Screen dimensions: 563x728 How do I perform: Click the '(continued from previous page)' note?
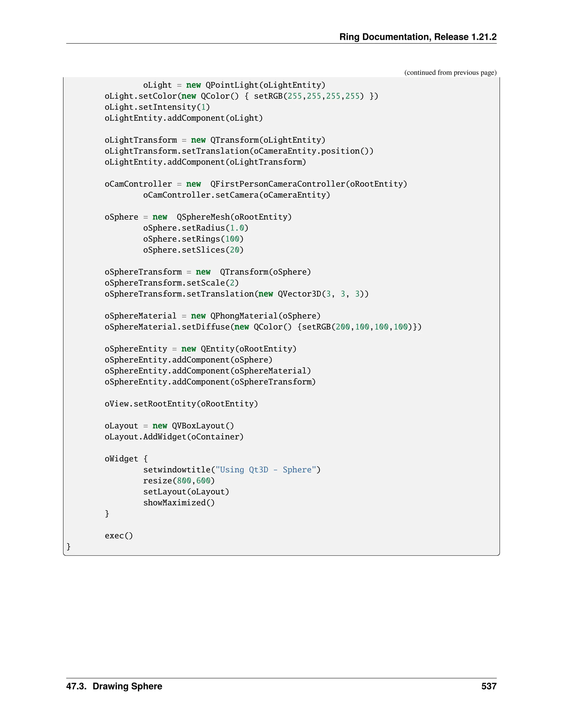(450, 72)
